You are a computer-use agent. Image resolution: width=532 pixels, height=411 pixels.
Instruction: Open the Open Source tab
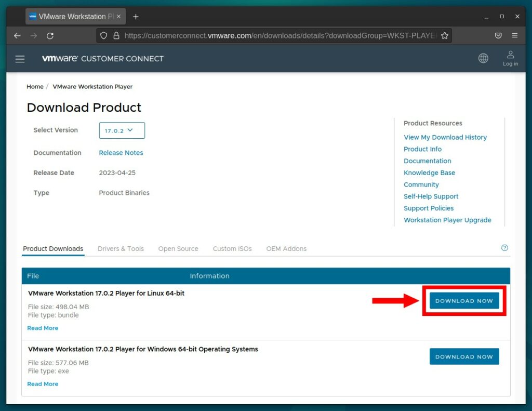click(178, 249)
